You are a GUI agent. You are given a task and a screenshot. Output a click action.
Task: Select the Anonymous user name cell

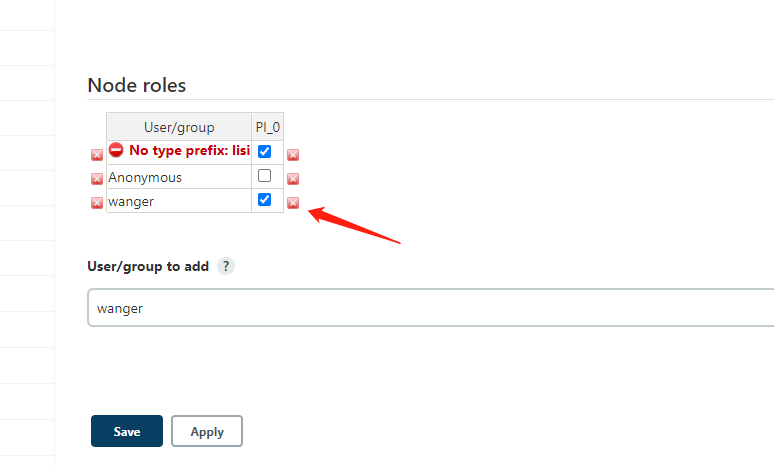pyautogui.click(x=146, y=177)
